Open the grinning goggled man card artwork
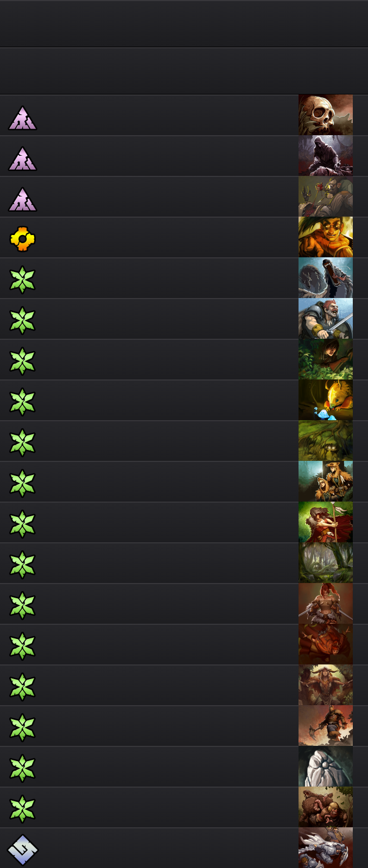This screenshot has height=868, width=368. 326,237
